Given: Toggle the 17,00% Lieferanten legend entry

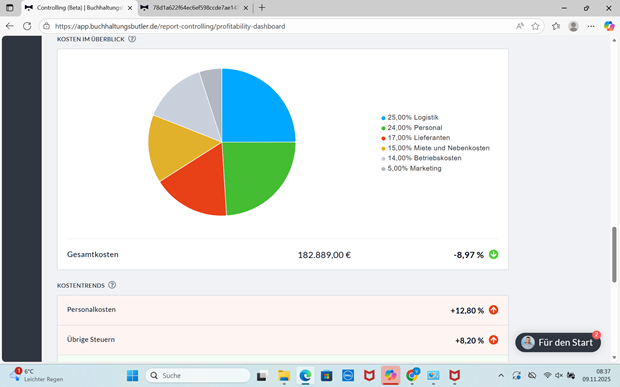Looking at the screenshot, I should (416, 138).
